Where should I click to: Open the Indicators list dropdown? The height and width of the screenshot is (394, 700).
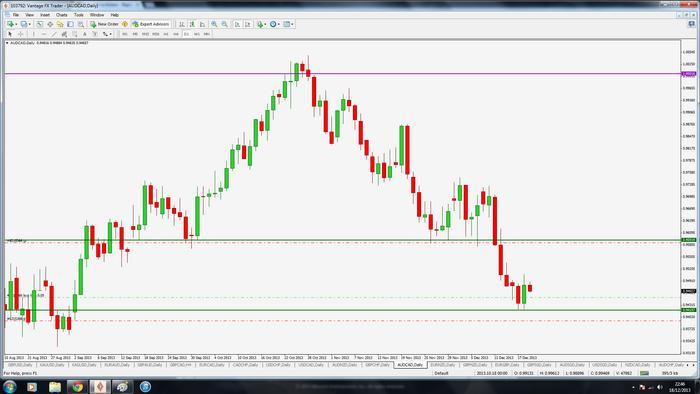(261, 24)
